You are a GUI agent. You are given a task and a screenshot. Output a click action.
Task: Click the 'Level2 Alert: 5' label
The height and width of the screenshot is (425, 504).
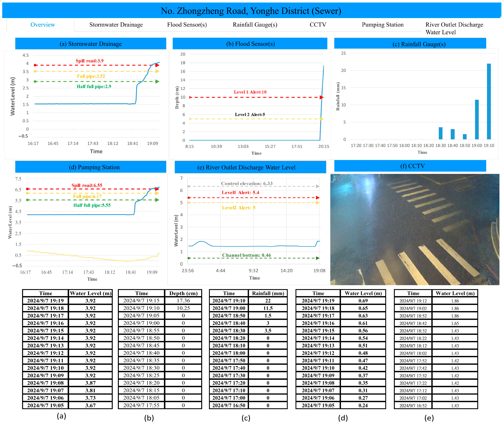coord(239,208)
